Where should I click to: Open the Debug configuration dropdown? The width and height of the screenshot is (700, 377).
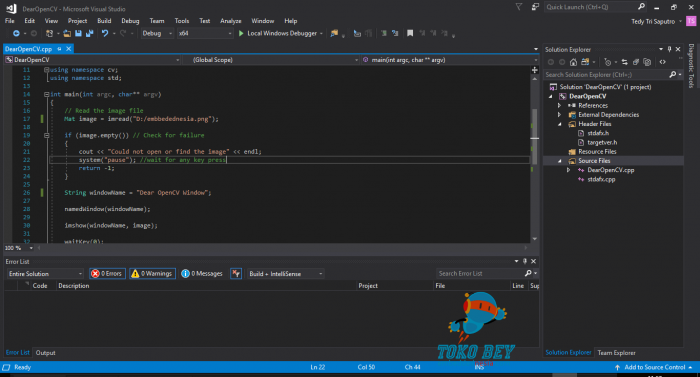(157, 34)
